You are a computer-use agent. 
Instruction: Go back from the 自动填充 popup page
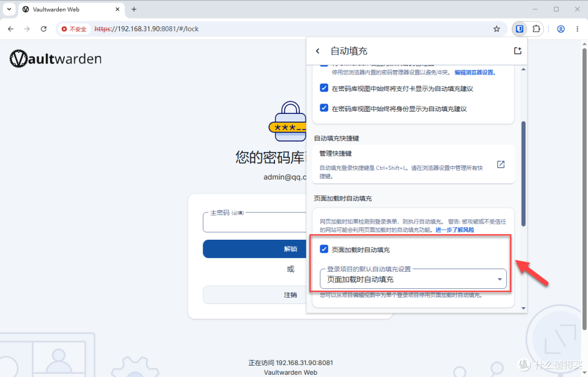click(x=317, y=51)
